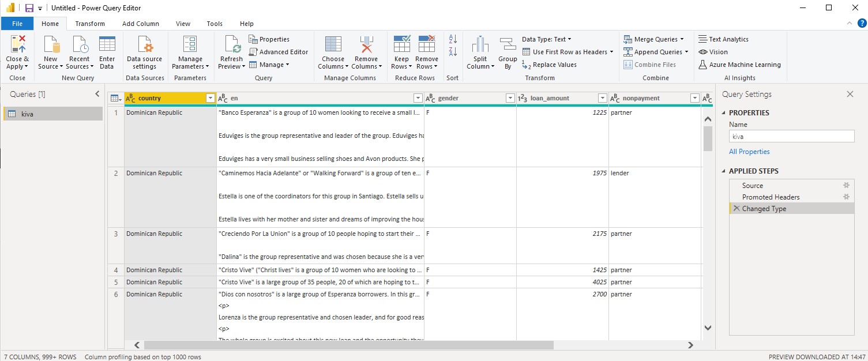
Task: Click the blue Help question mark icon
Action: tap(862, 23)
